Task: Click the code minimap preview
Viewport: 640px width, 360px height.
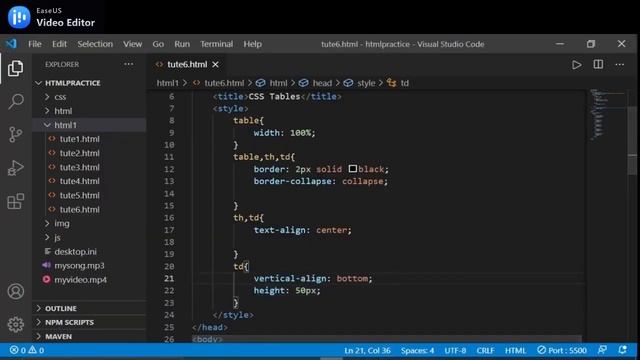Action: point(607,115)
